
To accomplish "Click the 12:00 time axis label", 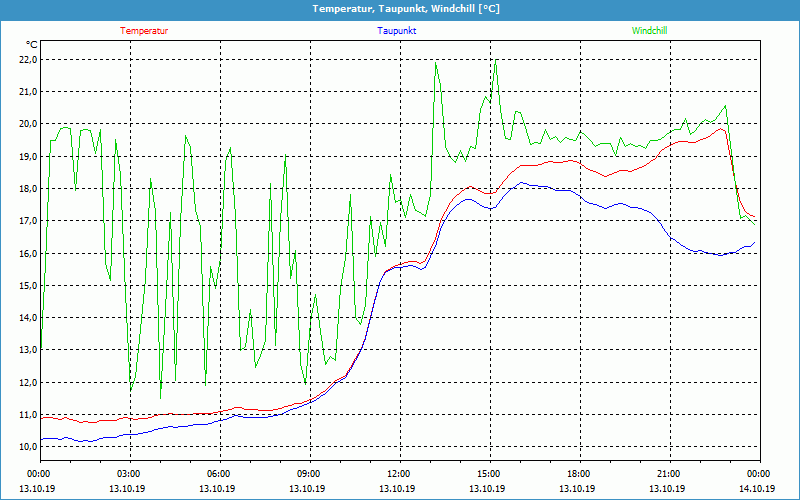I will click(x=398, y=474).
